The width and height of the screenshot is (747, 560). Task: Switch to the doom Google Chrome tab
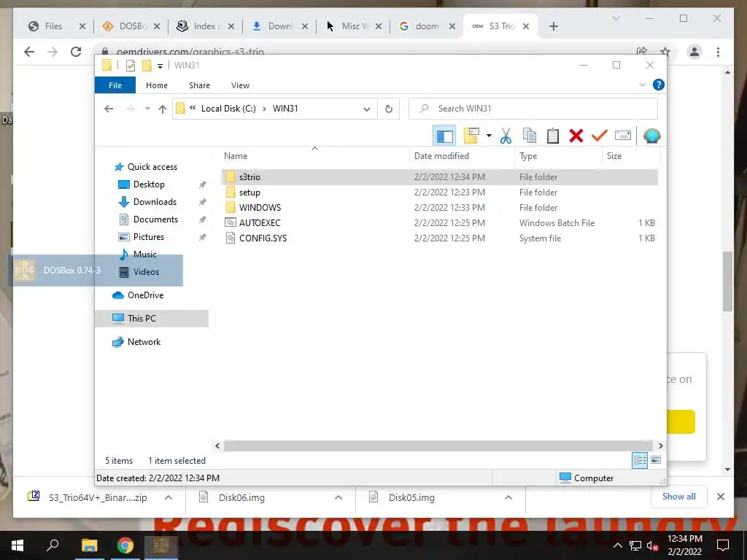(x=426, y=26)
